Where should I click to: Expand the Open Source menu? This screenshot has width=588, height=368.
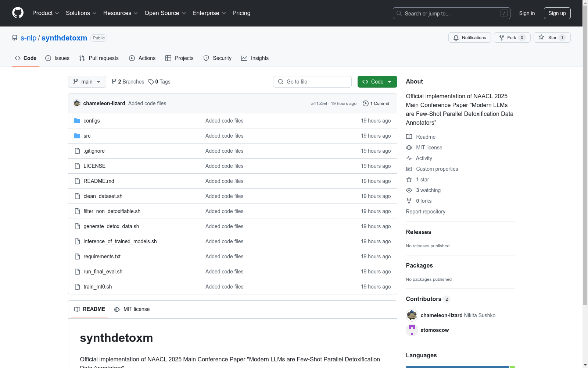(x=165, y=13)
